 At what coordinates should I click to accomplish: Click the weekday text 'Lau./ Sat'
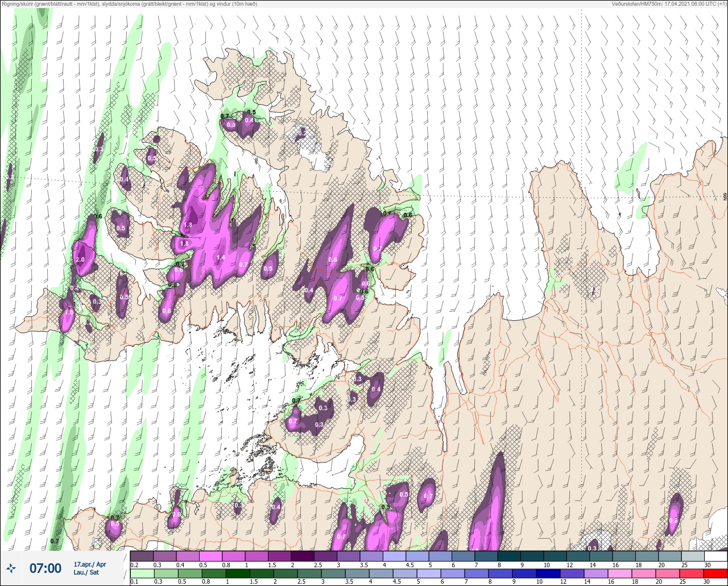coord(86,572)
